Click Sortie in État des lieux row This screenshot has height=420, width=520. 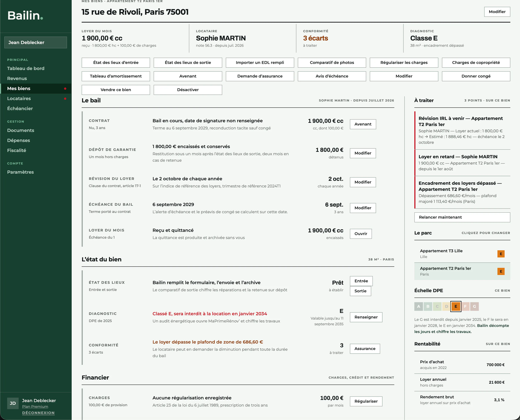[x=360, y=291]
